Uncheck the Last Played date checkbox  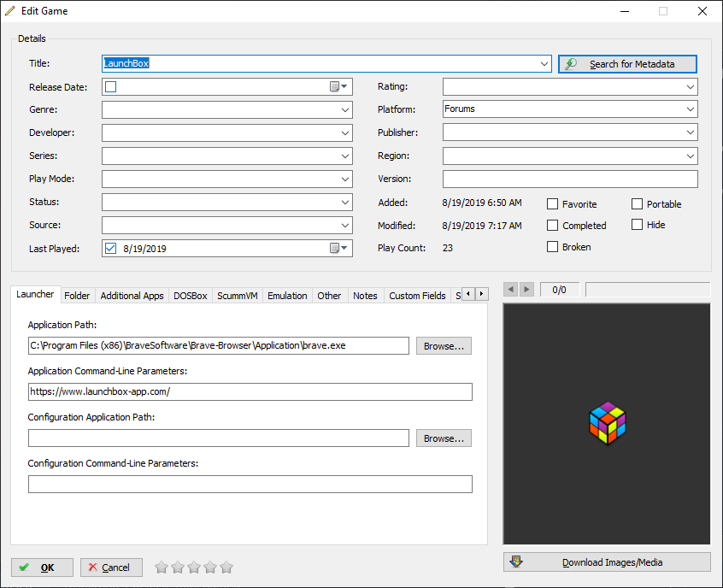110,248
